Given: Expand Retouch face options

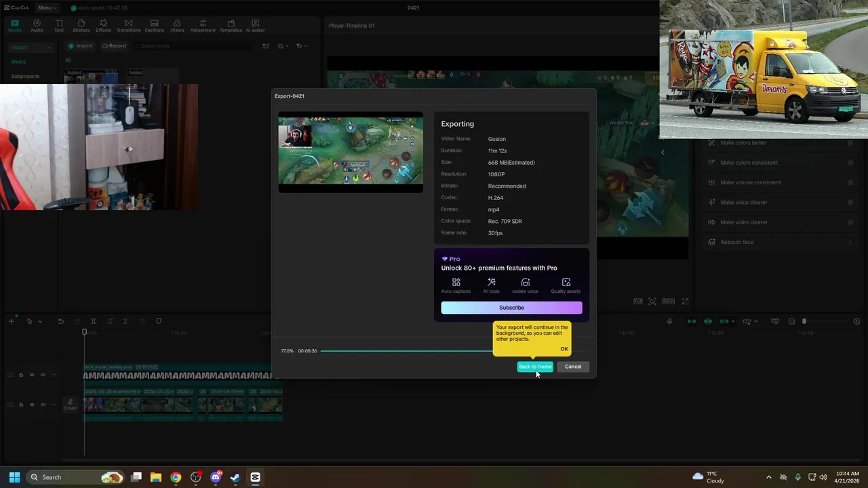Looking at the screenshot, I should pyautogui.click(x=850, y=242).
